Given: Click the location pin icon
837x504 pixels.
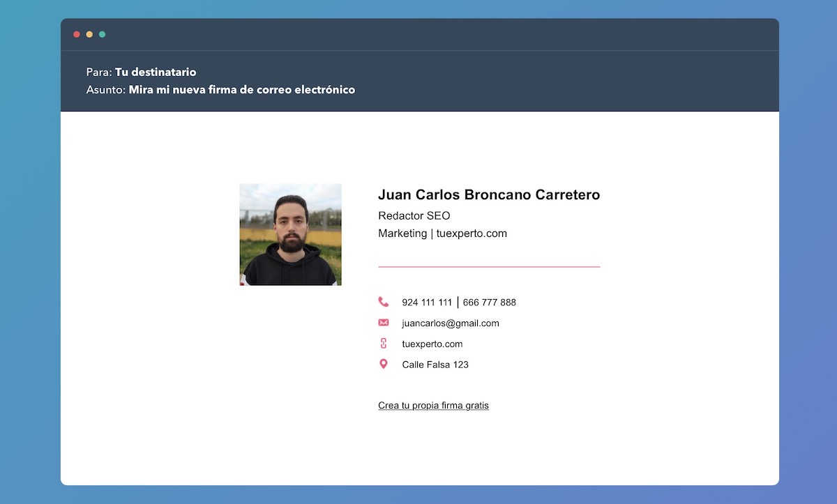Looking at the screenshot, I should pos(384,364).
